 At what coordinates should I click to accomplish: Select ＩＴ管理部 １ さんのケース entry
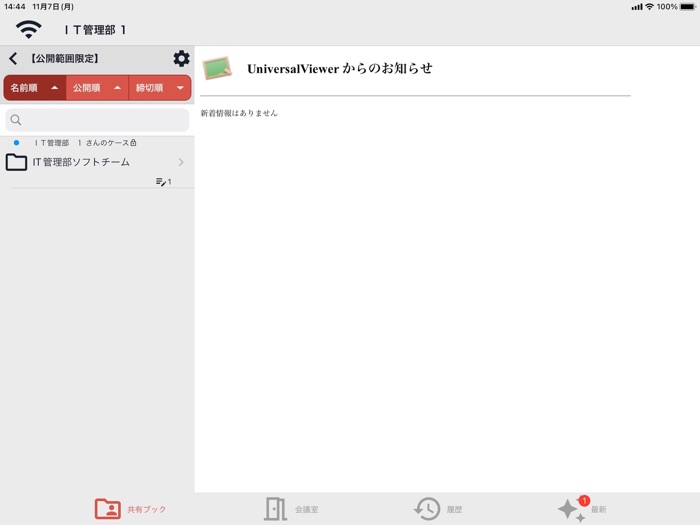click(x=85, y=143)
